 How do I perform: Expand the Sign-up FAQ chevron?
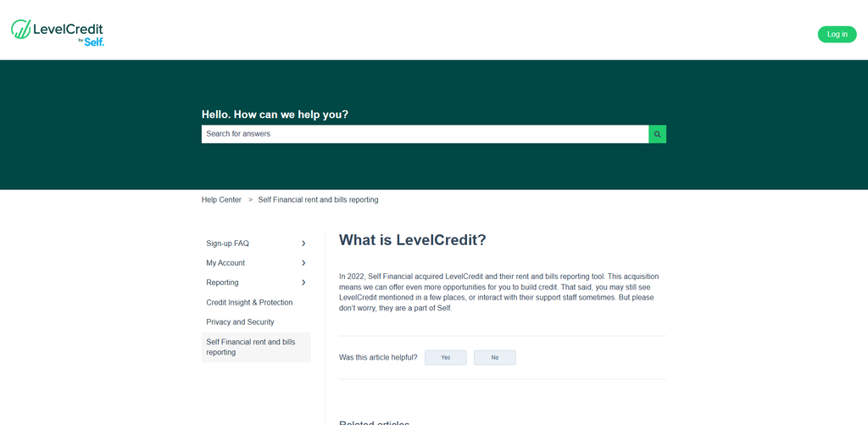click(303, 243)
